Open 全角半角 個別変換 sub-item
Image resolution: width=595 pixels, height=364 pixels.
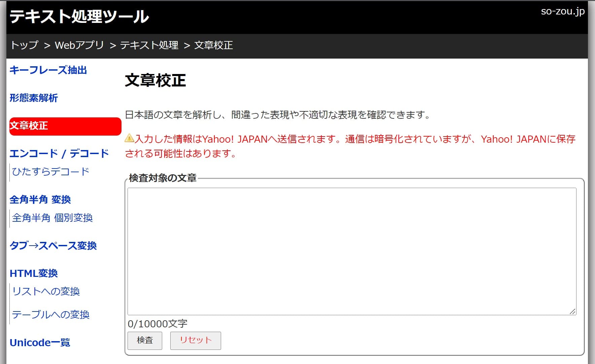52,218
